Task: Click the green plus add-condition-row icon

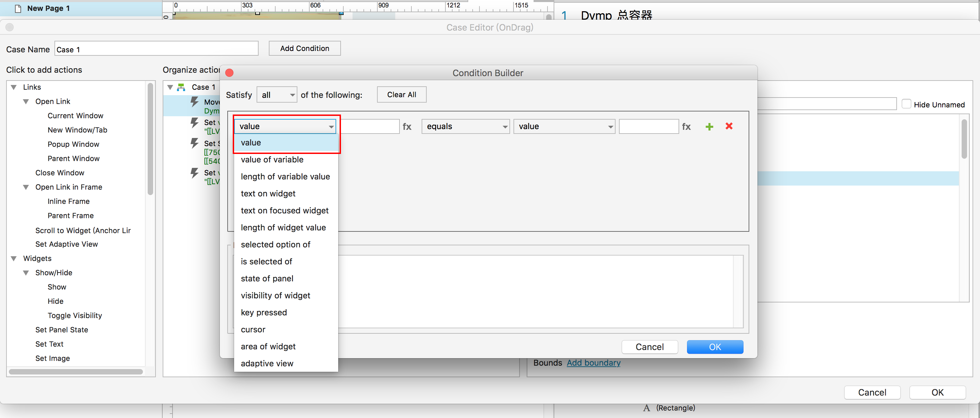Action: click(709, 126)
